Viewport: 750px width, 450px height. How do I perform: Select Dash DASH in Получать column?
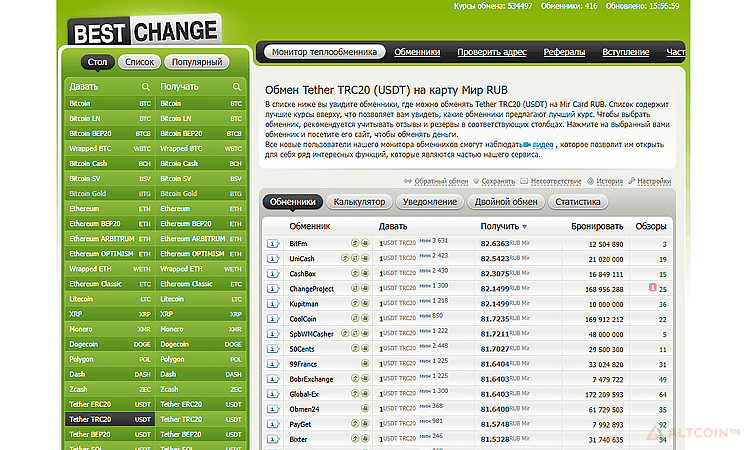coord(200,374)
